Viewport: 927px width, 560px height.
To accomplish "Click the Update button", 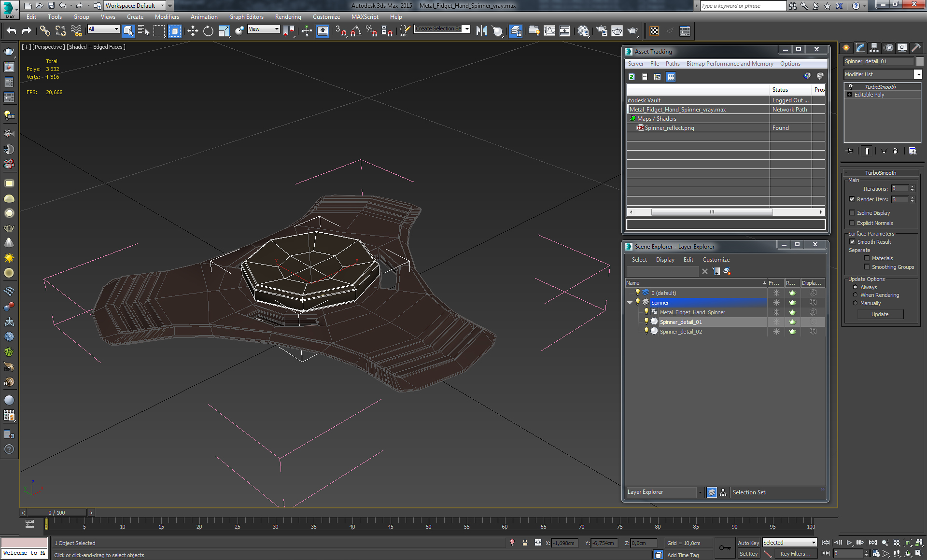I will (880, 314).
